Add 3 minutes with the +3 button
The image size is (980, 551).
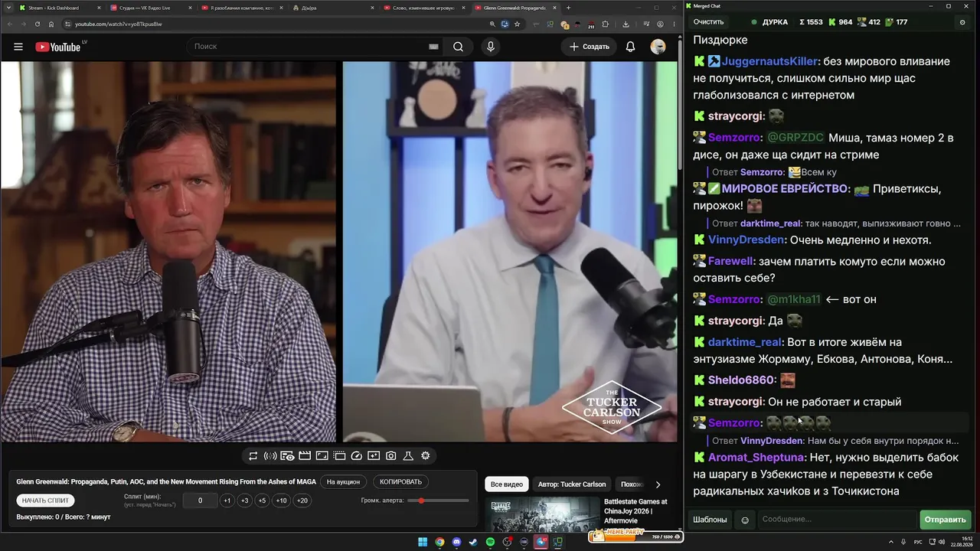[244, 500]
